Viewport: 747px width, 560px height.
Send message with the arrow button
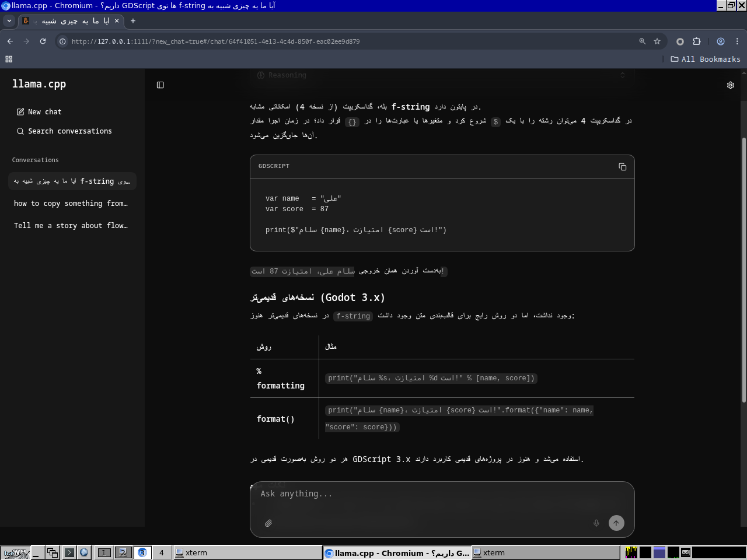click(616, 523)
